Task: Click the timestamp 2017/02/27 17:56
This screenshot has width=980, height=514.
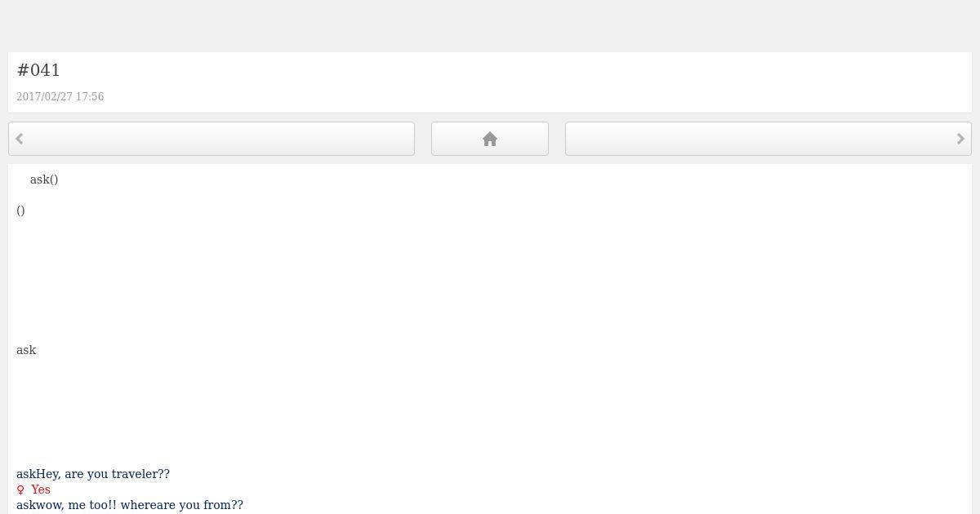Action: [60, 96]
